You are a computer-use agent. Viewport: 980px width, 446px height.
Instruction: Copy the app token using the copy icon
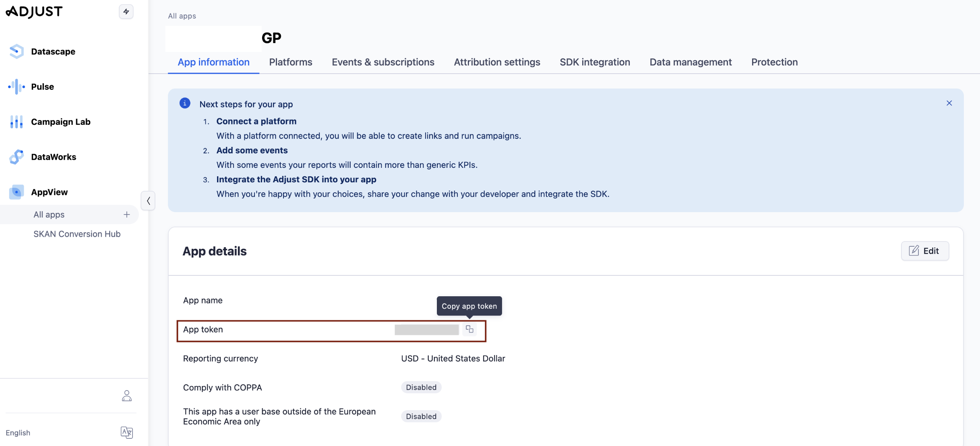(x=469, y=329)
